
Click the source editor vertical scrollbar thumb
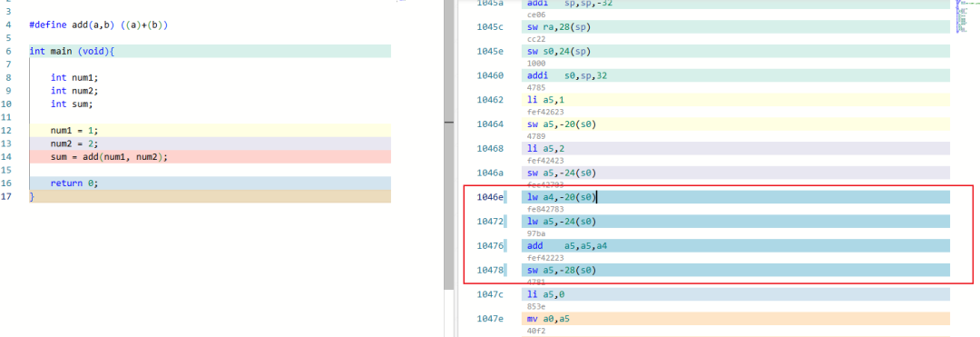pos(448,145)
